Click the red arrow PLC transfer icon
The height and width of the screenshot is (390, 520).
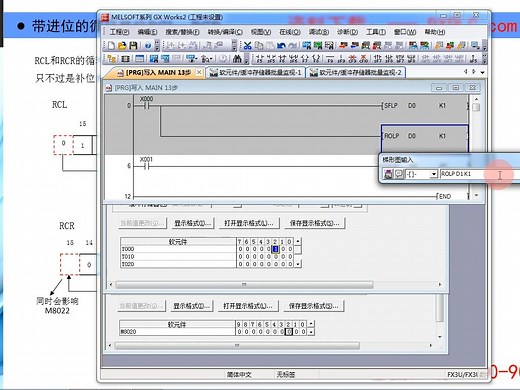pos(343,45)
